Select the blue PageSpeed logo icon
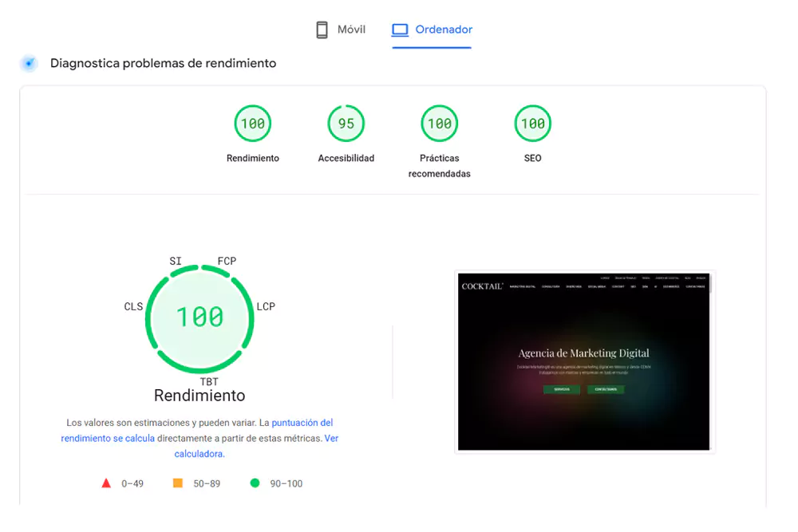The image size is (798, 532). point(29,63)
